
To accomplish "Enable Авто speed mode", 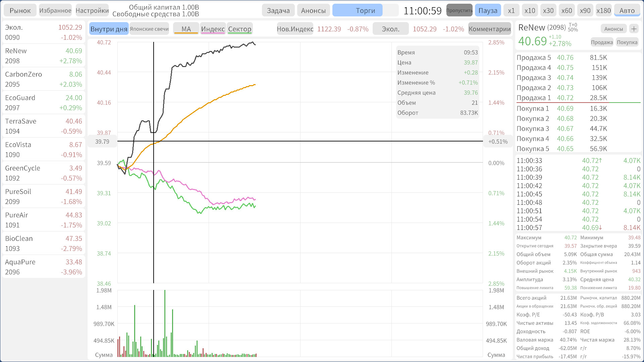I will pos(627,10).
